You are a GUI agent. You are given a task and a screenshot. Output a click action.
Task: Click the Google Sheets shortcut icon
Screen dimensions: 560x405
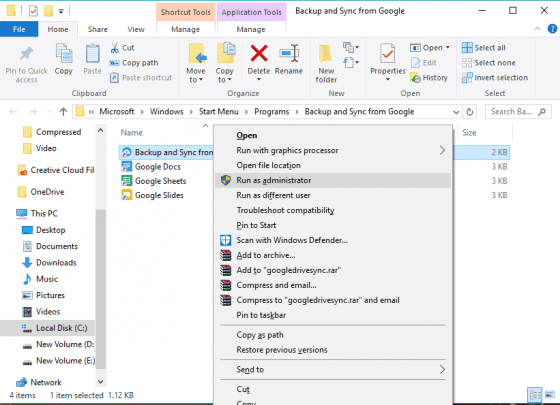pos(126,181)
